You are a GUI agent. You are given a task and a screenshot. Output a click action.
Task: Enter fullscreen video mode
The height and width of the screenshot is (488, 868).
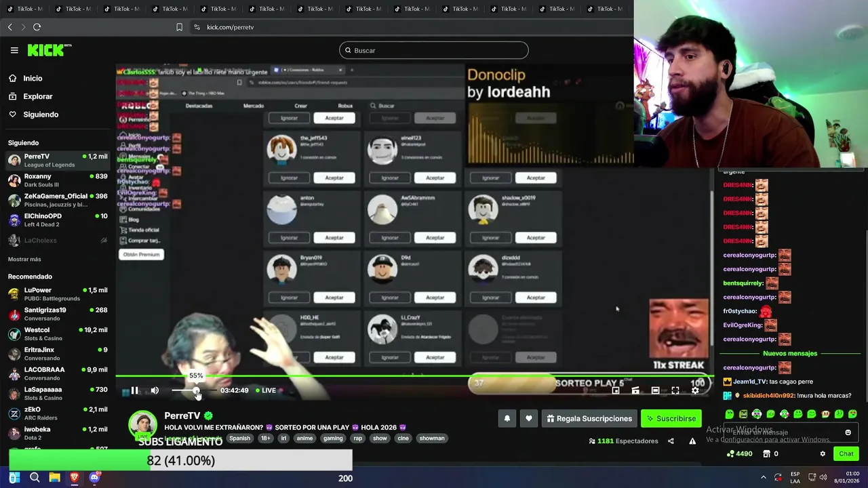(x=675, y=390)
